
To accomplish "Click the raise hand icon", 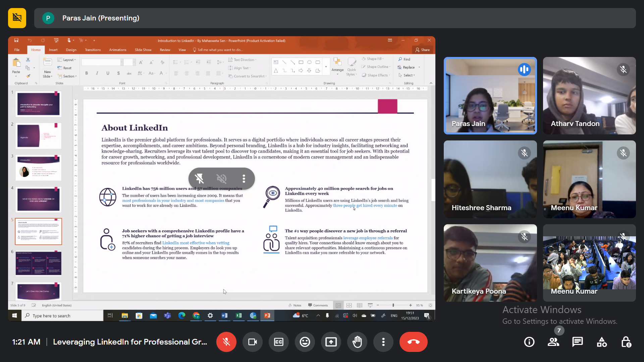I will [357, 342].
